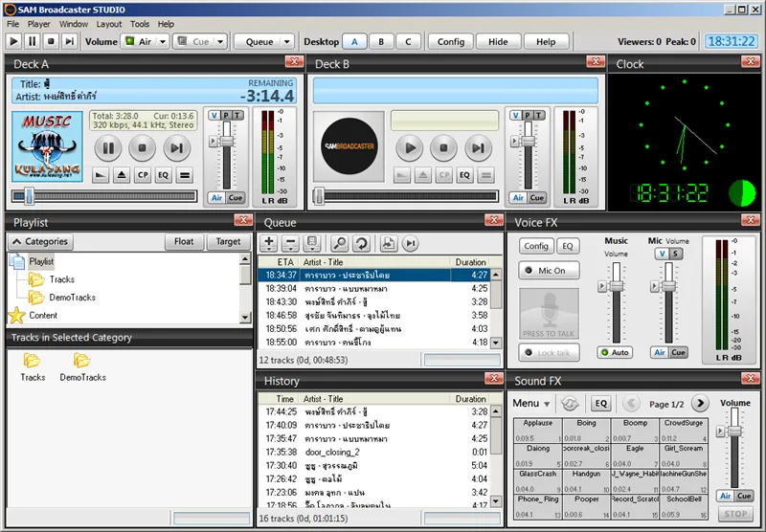Screen dimensions: 766x532
Task: Click the Eject icon on Deck A
Action: click(x=122, y=175)
